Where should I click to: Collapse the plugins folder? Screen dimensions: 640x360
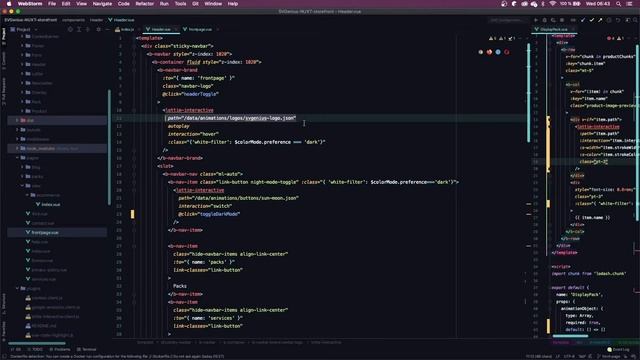pyautogui.click(x=17, y=288)
